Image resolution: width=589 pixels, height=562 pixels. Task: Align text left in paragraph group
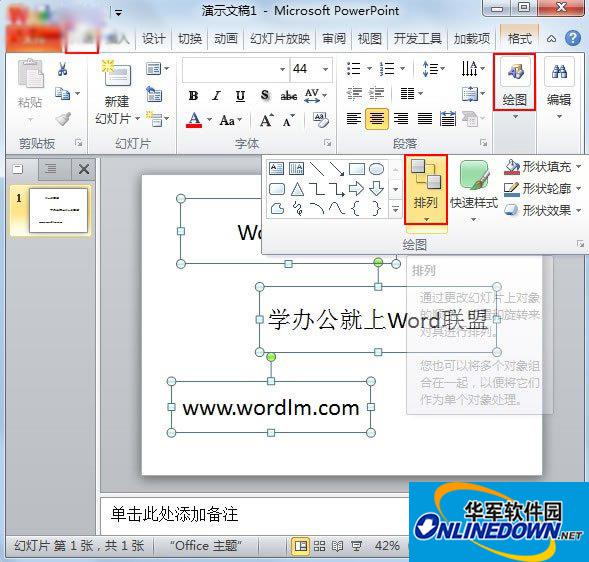tap(353, 119)
